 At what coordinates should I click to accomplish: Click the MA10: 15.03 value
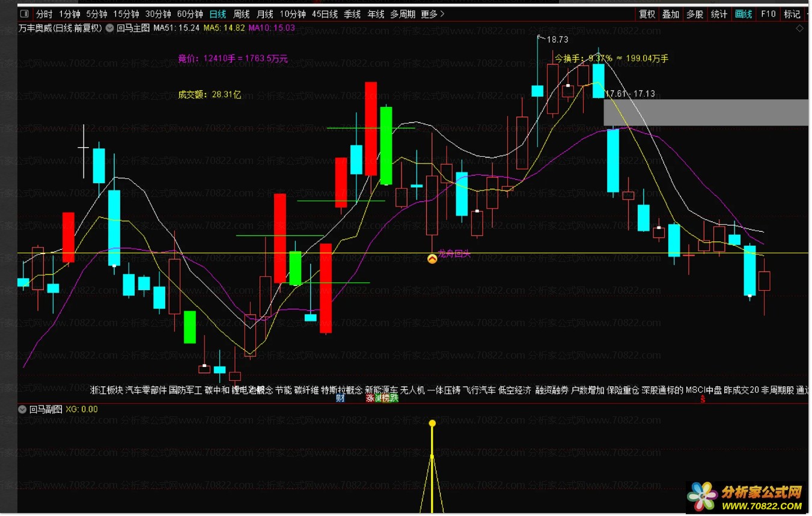point(272,28)
